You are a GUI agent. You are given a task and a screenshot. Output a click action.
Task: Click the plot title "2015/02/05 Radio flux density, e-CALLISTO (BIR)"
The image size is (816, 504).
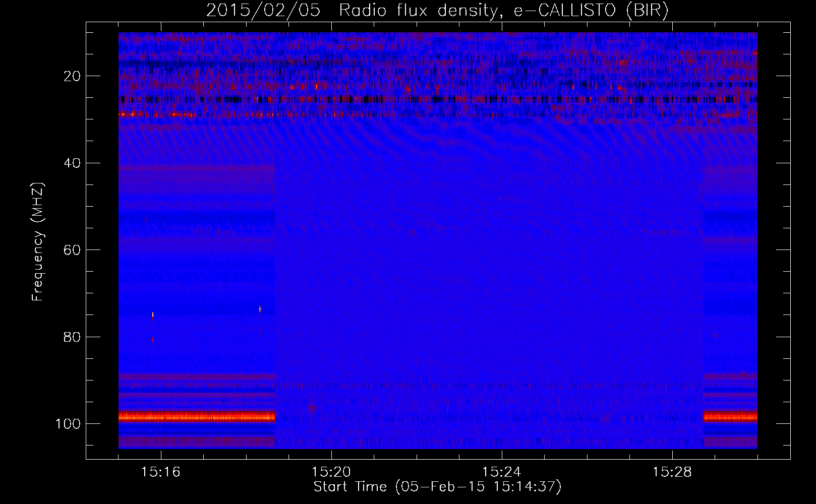[x=437, y=10]
